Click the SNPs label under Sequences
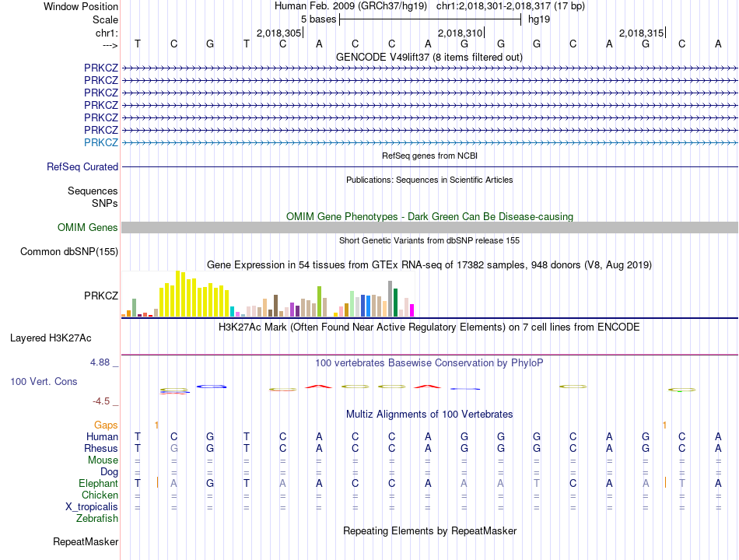The height and width of the screenshot is (560, 739). pos(105,203)
